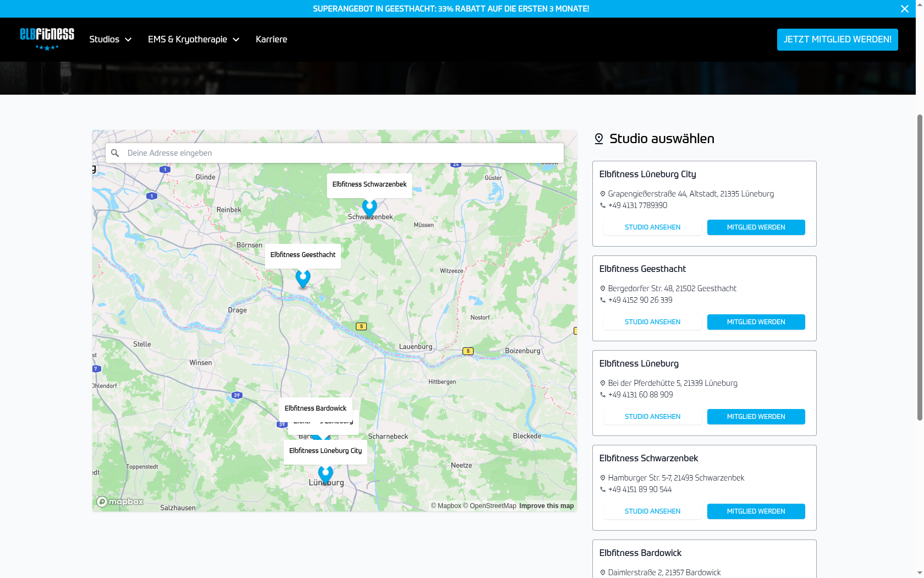
Task: Click location pin icon beside Grapengießerstraße address
Action: click(603, 194)
